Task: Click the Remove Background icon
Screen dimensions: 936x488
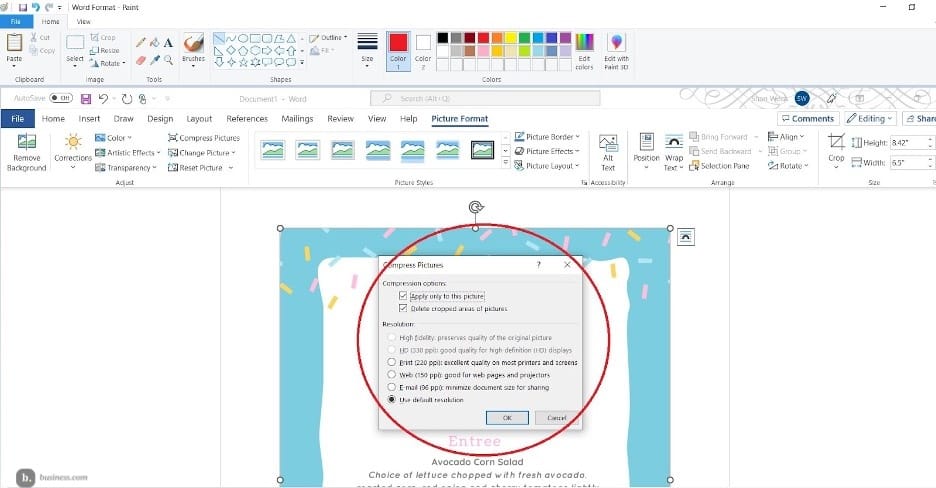Action: coord(26,144)
